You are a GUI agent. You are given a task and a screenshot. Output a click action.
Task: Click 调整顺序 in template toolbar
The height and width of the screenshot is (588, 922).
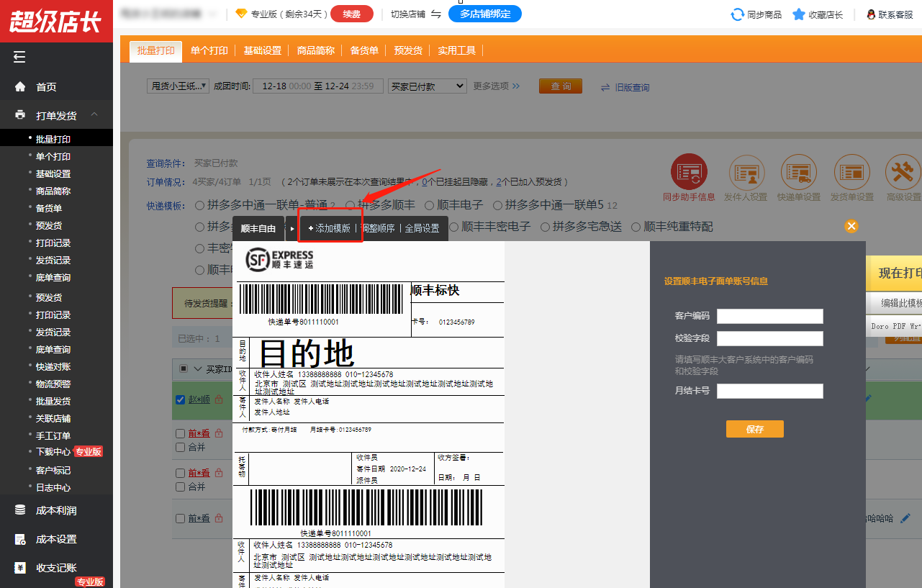[x=377, y=228]
